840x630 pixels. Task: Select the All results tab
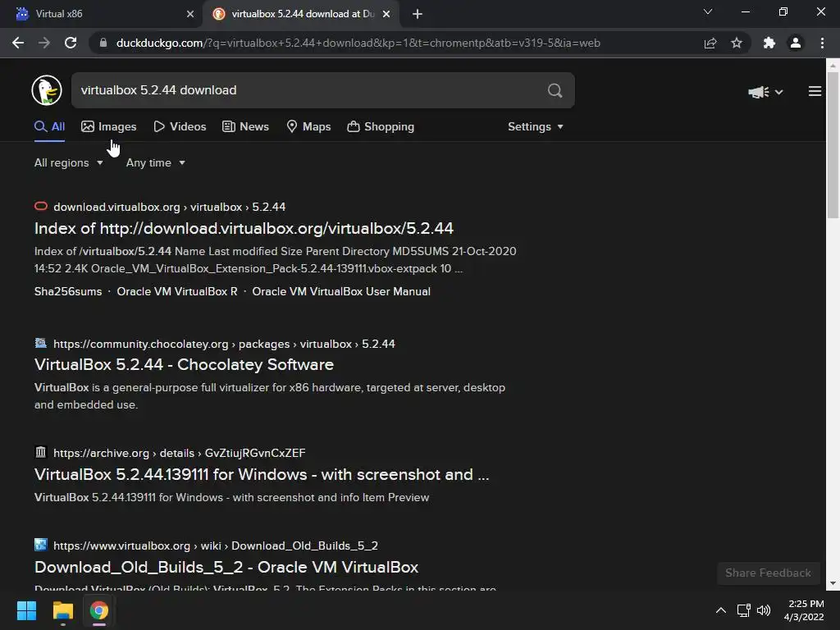pyautogui.click(x=49, y=127)
